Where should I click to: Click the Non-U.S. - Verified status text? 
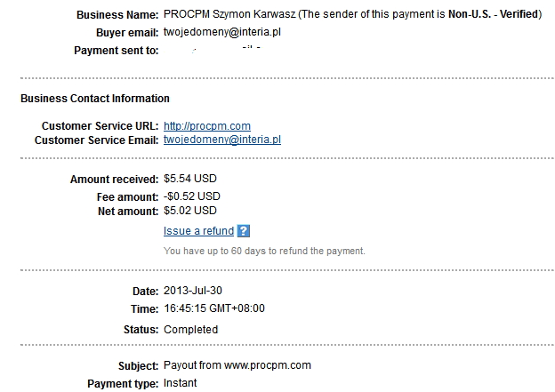tap(493, 14)
